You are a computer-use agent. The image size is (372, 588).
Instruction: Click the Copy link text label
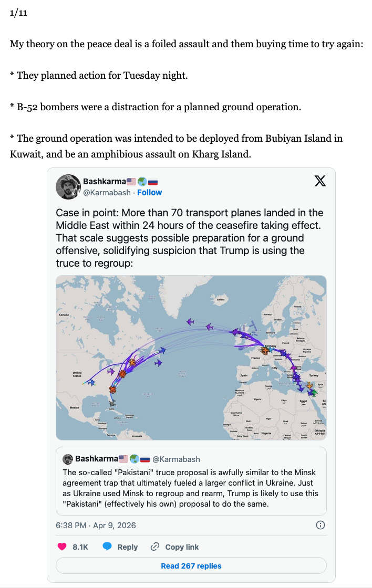click(182, 547)
